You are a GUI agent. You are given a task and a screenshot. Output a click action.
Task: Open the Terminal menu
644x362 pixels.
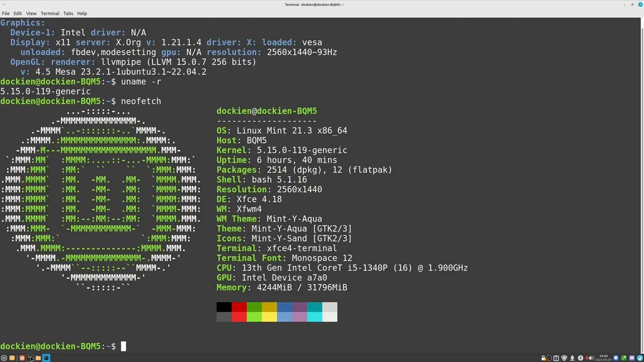coord(50,13)
